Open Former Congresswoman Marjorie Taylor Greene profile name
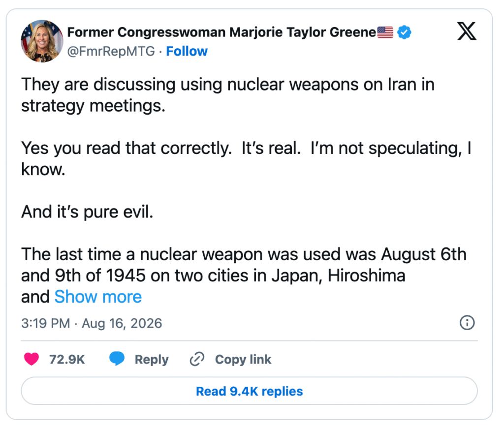The height and width of the screenshot is (431, 504). pyautogui.click(x=221, y=32)
